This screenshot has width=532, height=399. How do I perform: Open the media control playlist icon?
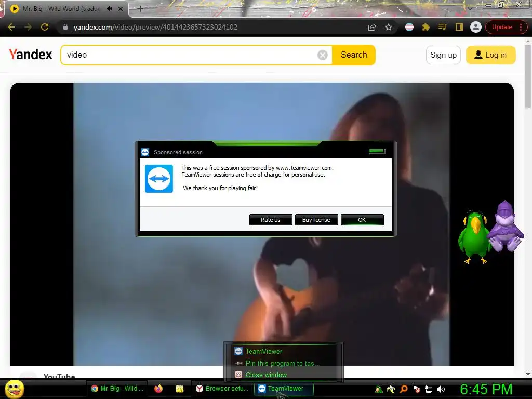point(442,27)
